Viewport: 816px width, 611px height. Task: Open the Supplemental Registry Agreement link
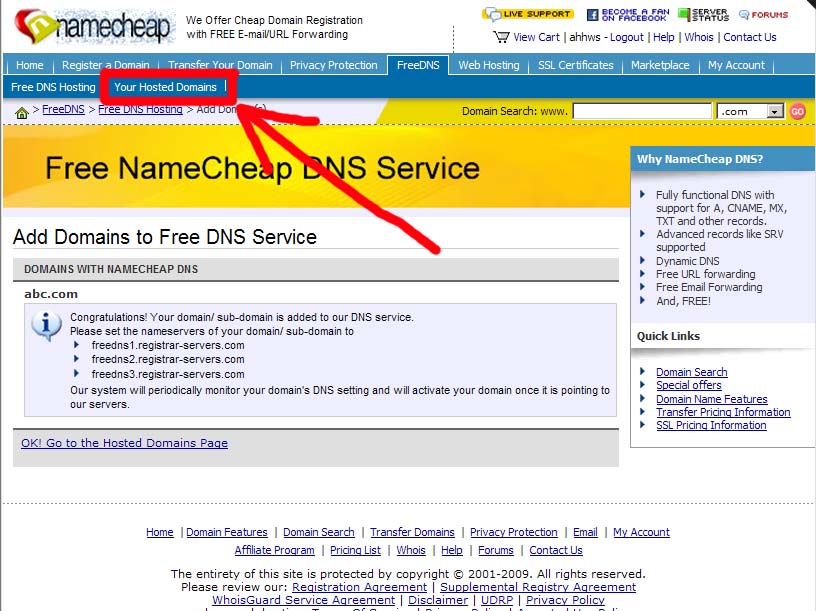coord(538,587)
